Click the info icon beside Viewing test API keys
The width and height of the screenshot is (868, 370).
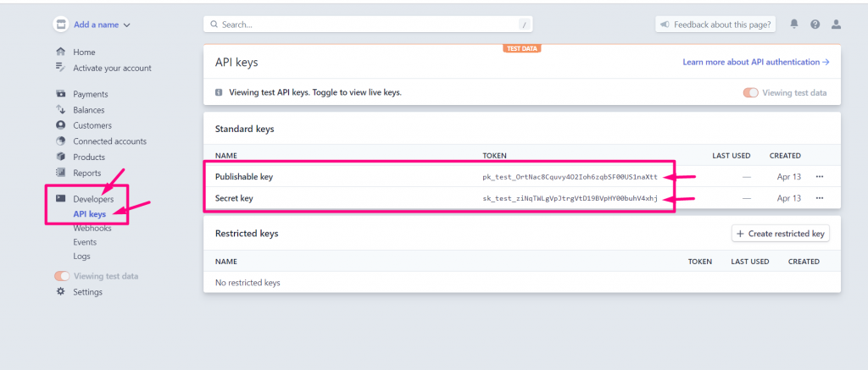point(219,92)
